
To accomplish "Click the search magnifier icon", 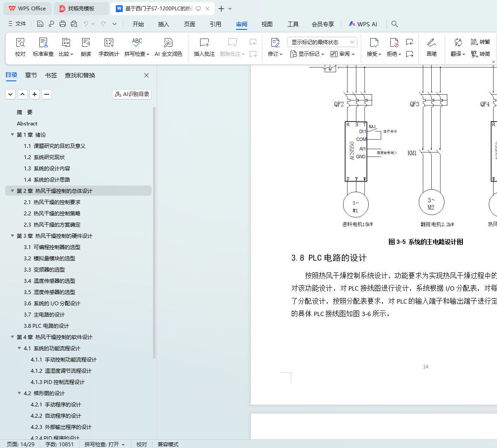I will tap(395, 24).
